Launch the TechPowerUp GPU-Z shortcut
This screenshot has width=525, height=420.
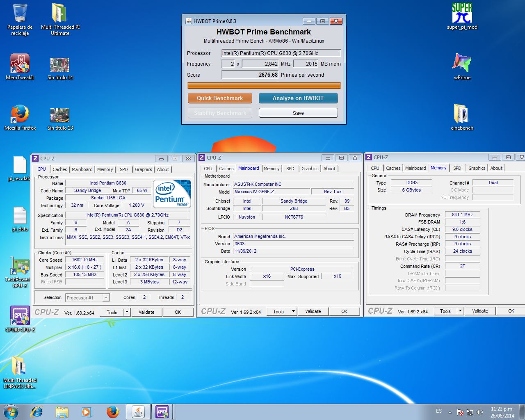pos(20,273)
